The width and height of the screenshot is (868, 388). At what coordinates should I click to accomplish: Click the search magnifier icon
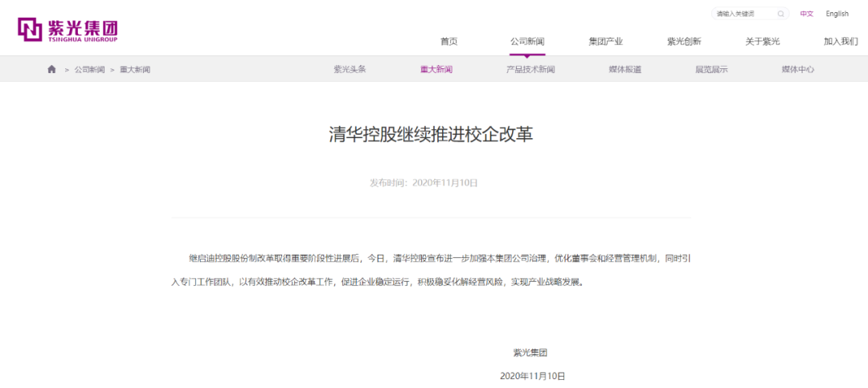tap(781, 14)
